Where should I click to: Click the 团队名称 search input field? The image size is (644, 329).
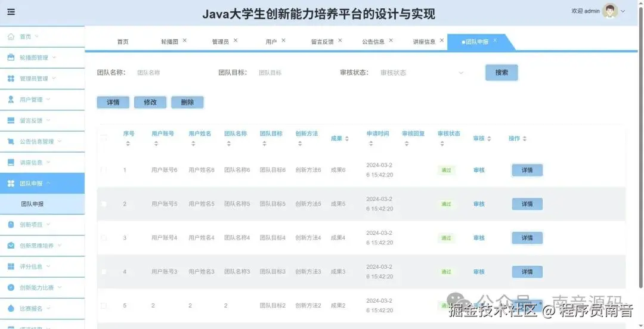click(171, 73)
